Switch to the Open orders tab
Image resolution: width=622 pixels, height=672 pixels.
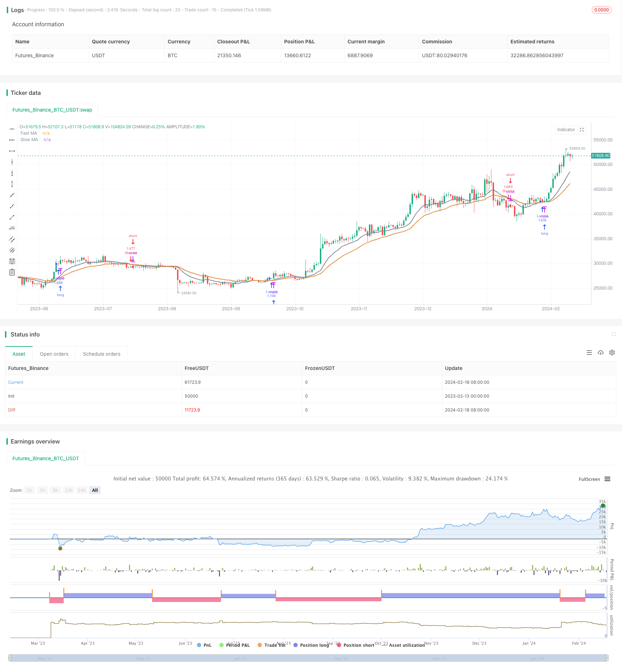[x=54, y=354]
